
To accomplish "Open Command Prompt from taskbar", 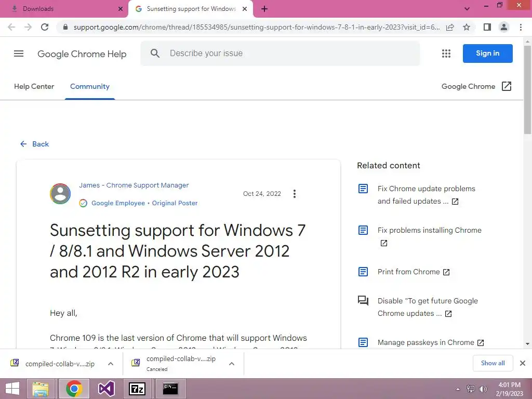I will 170,389.
